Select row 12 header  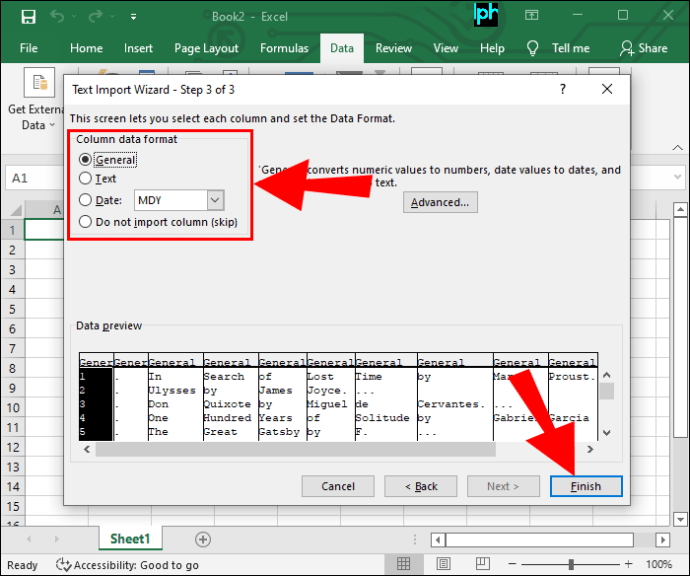(12, 448)
